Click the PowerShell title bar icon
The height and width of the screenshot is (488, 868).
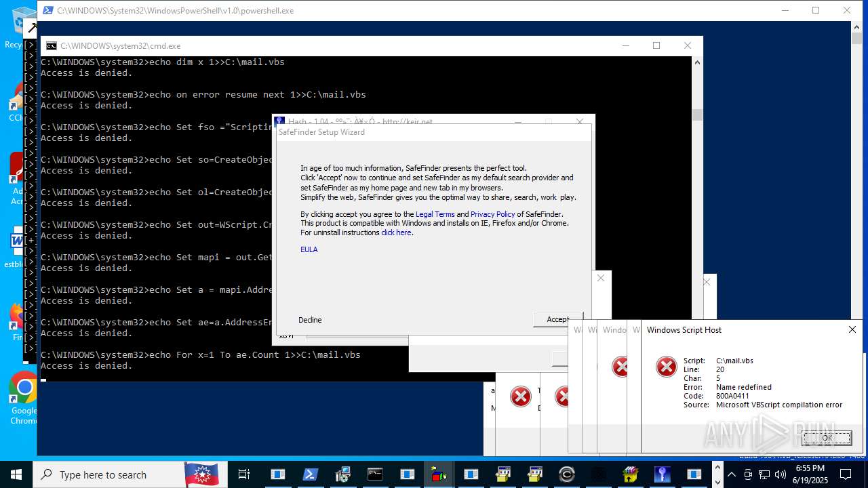pyautogui.click(x=47, y=11)
